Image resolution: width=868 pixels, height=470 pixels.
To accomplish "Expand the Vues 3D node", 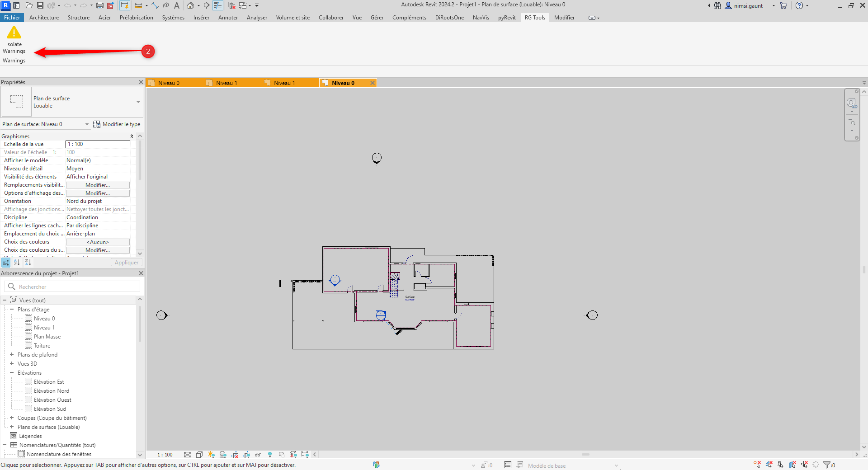I will pos(12,364).
